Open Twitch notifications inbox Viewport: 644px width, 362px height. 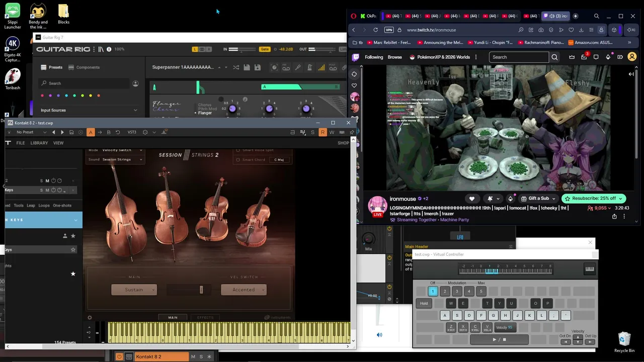pyautogui.click(x=584, y=57)
